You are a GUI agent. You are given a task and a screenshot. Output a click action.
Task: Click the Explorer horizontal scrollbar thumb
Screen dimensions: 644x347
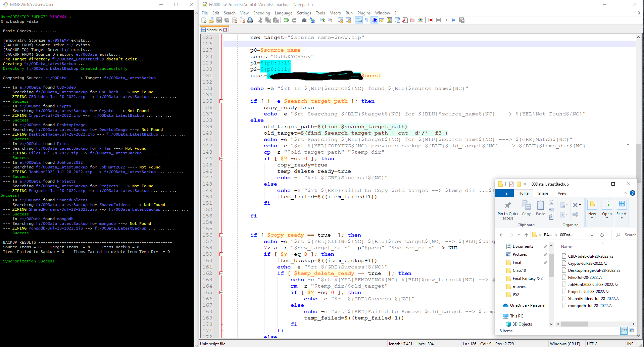click(x=574, y=324)
